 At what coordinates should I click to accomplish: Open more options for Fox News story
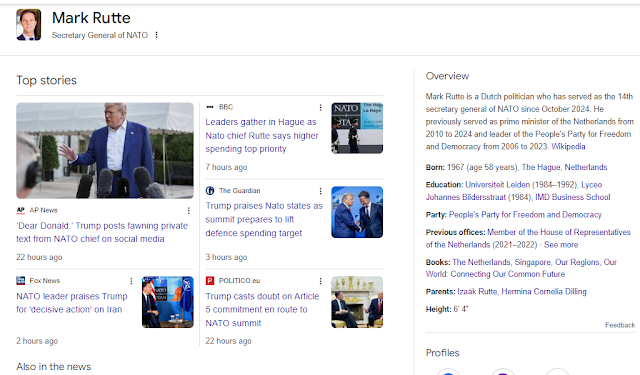point(131,281)
